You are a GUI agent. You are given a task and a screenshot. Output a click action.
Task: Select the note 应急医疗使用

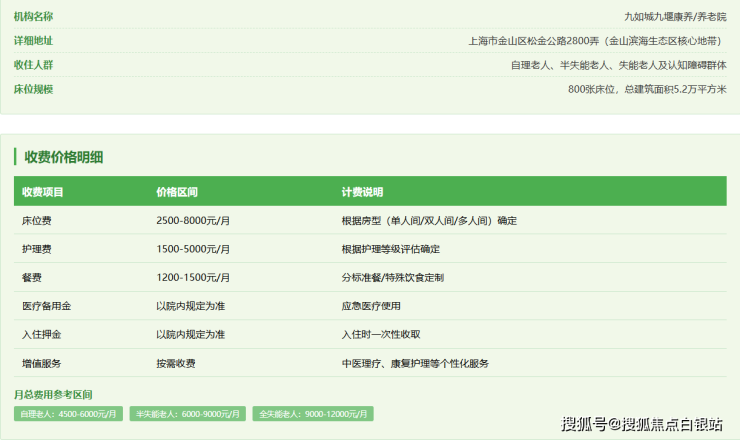[x=371, y=306]
